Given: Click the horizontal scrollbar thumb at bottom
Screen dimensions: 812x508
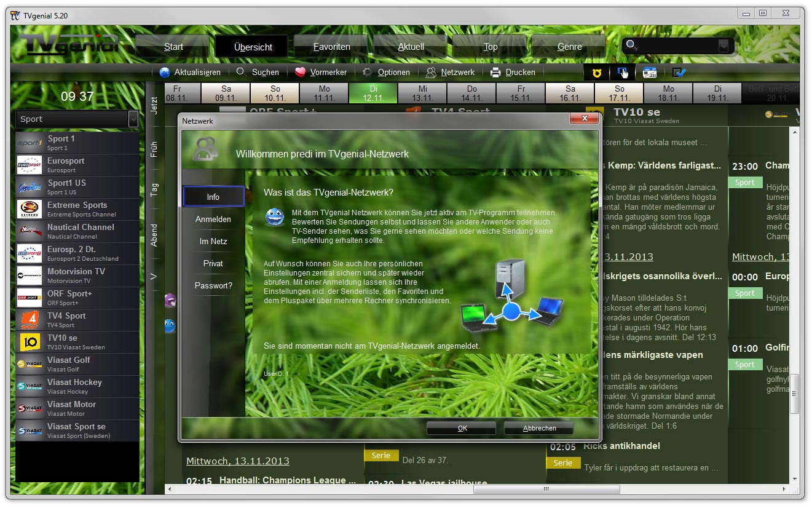Looking at the screenshot, I should click(x=546, y=489).
